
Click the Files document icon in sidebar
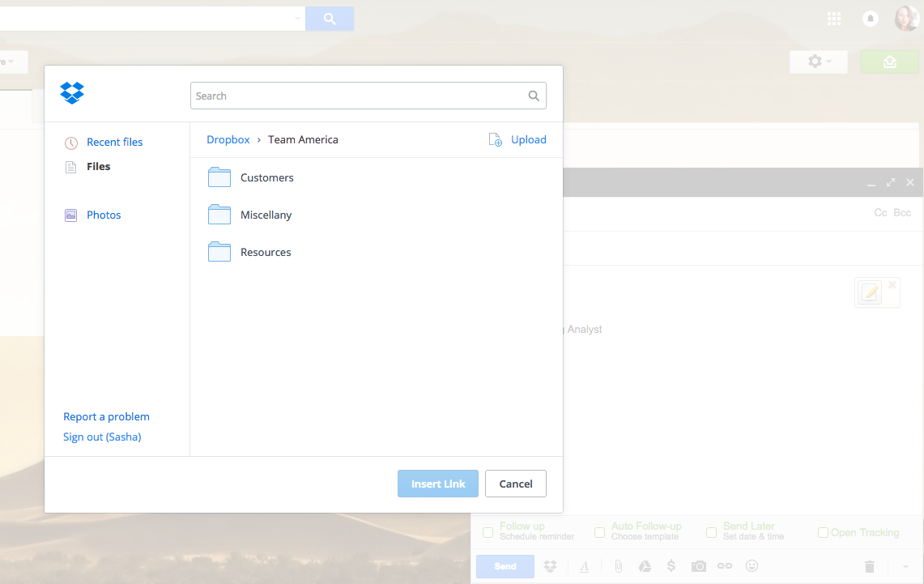click(70, 167)
